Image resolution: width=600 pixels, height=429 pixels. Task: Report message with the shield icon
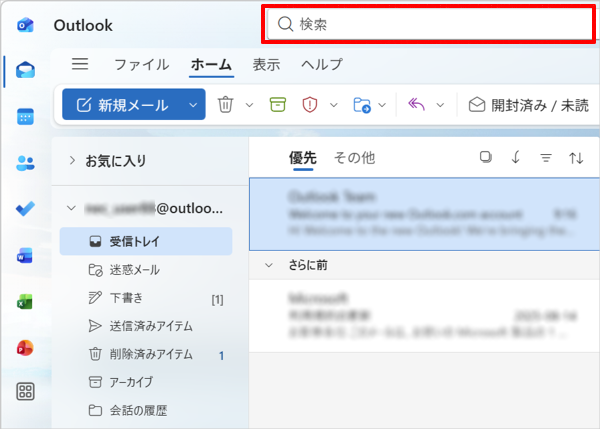(x=310, y=104)
